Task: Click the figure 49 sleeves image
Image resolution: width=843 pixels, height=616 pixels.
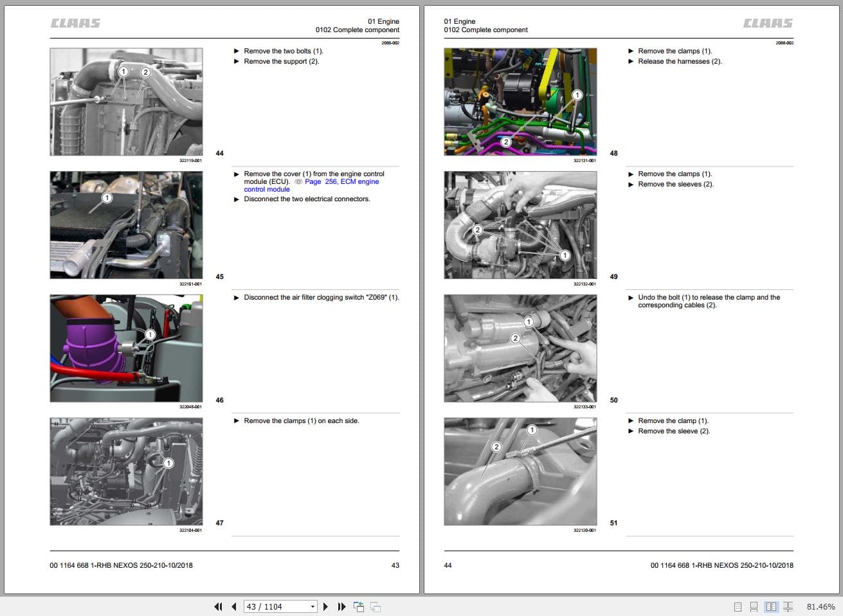Action: coord(520,225)
